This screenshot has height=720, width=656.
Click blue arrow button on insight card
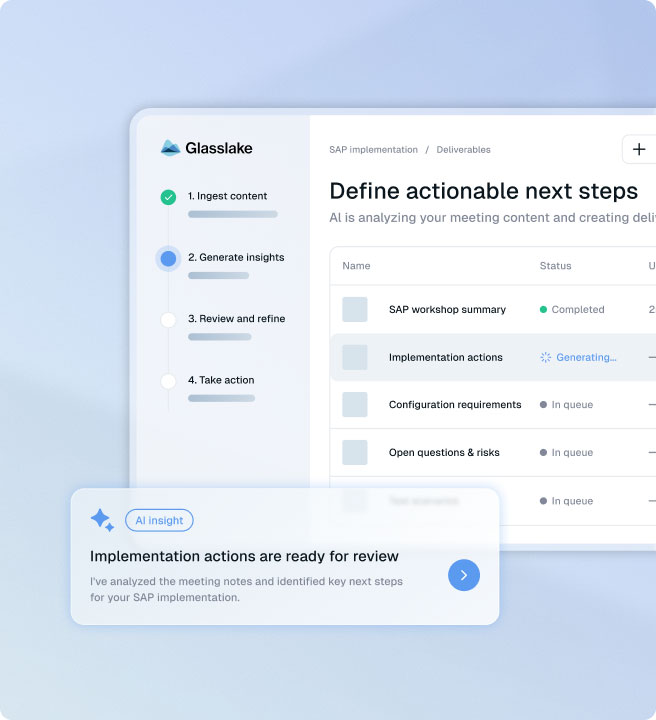[x=464, y=575]
